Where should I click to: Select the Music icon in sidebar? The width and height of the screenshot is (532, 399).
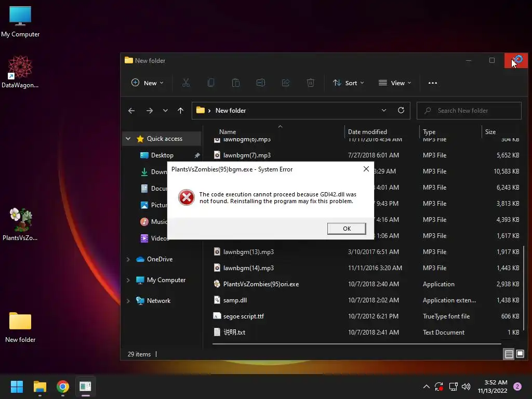click(x=144, y=221)
